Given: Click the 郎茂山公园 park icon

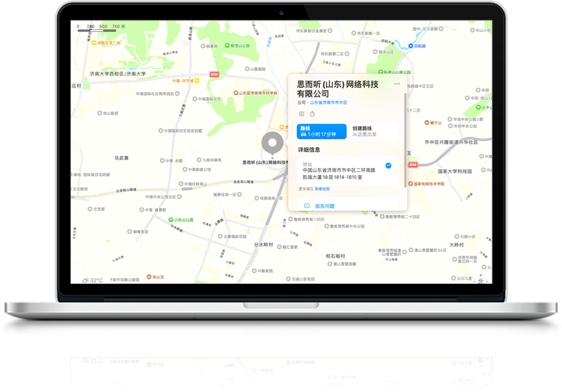Looking at the screenshot, I should point(227,46).
